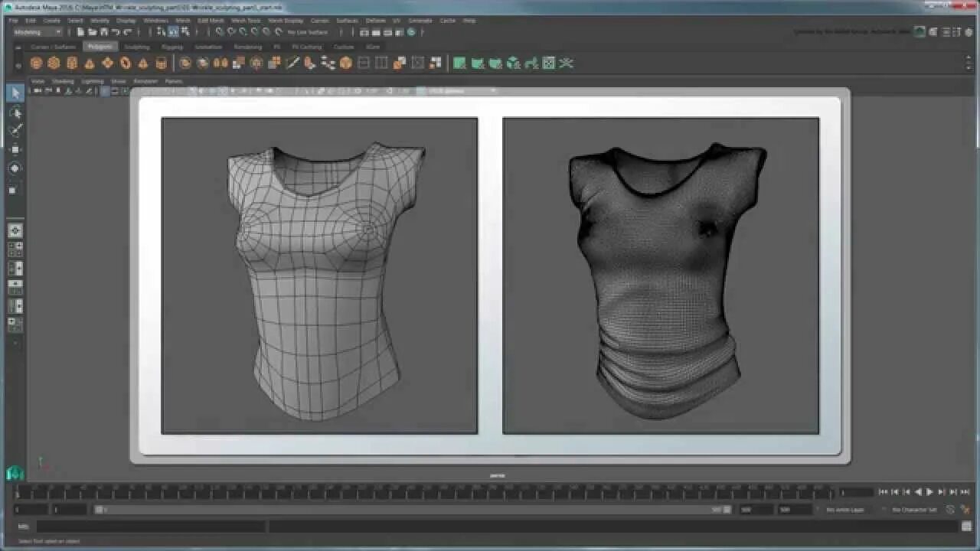Image resolution: width=980 pixels, height=551 pixels.
Task: Click the first green shelf icon
Action: point(459,63)
